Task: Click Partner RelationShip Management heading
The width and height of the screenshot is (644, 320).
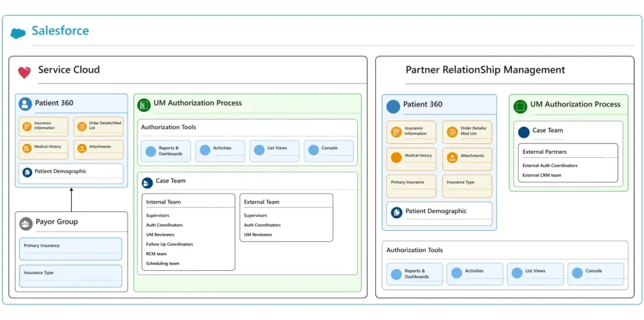Action: tap(486, 70)
